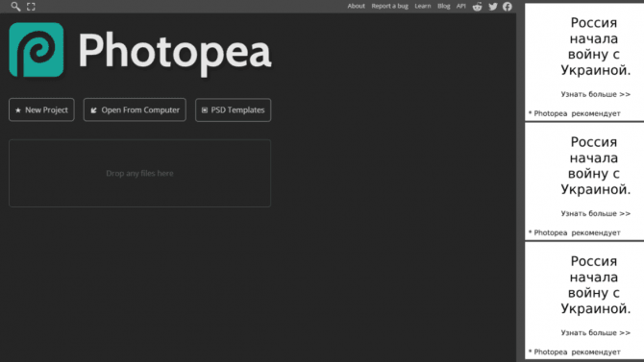This screenshot has height=362, width=644.
Task: Click Узнать больше in the middle ad
Action: (x=596, y=213)
